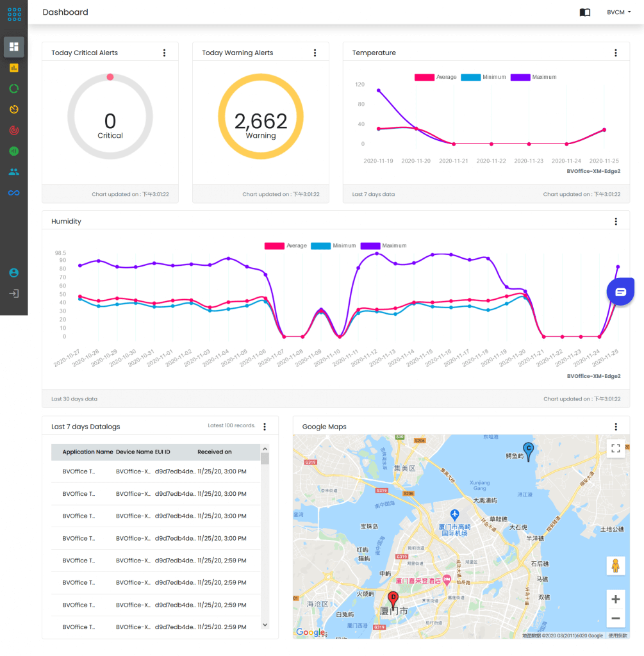Open the app launcher grid icon
Viewport: 644px width, 656px height.
coord(14,13)
